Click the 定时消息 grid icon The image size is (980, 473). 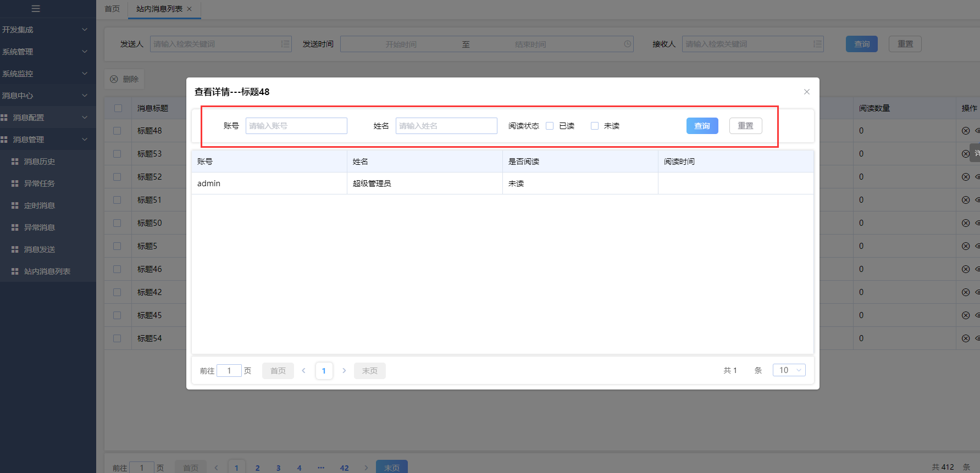(x=15, y=205)
